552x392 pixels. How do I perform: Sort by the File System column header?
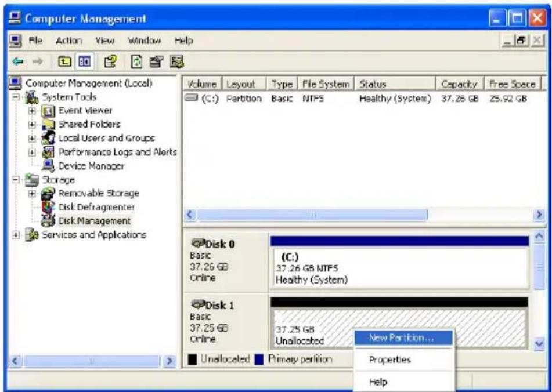click(326, 84)
